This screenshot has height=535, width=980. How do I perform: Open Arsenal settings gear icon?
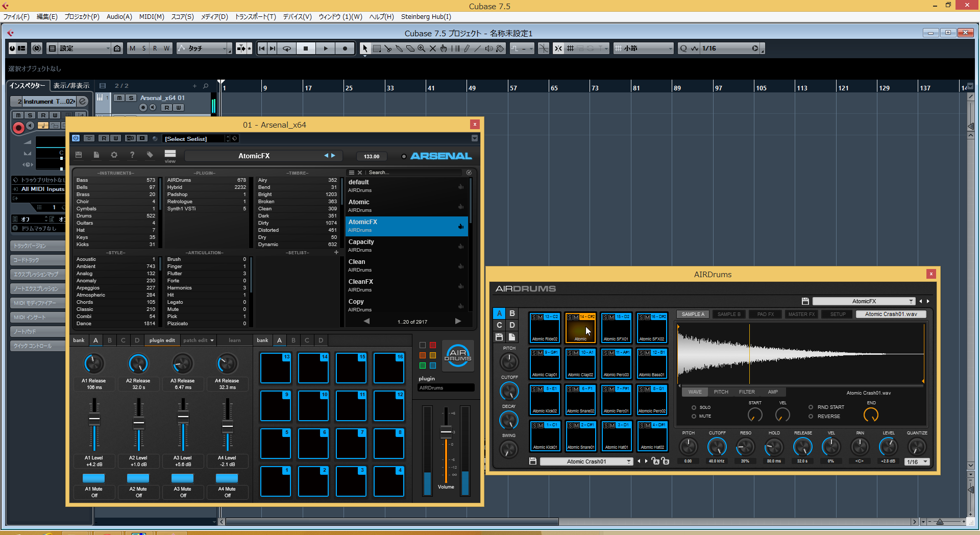click(x=114, y=155)
